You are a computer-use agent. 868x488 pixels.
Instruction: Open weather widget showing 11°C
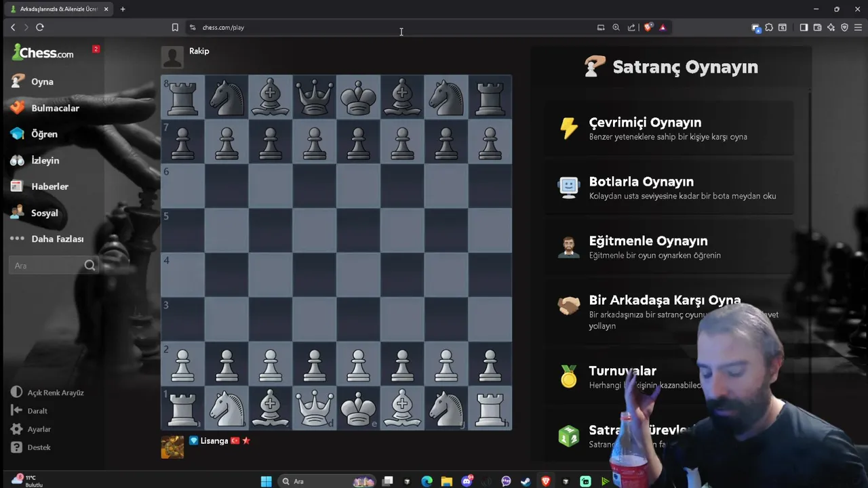pyautogui.click(x=27, y=481)
